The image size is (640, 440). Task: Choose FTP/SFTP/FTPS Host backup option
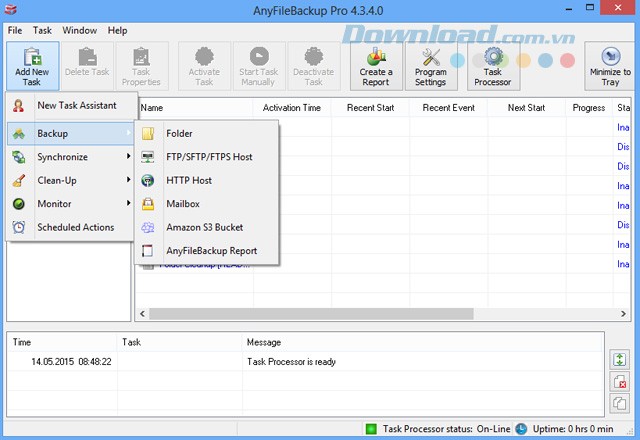coord(207,157)
